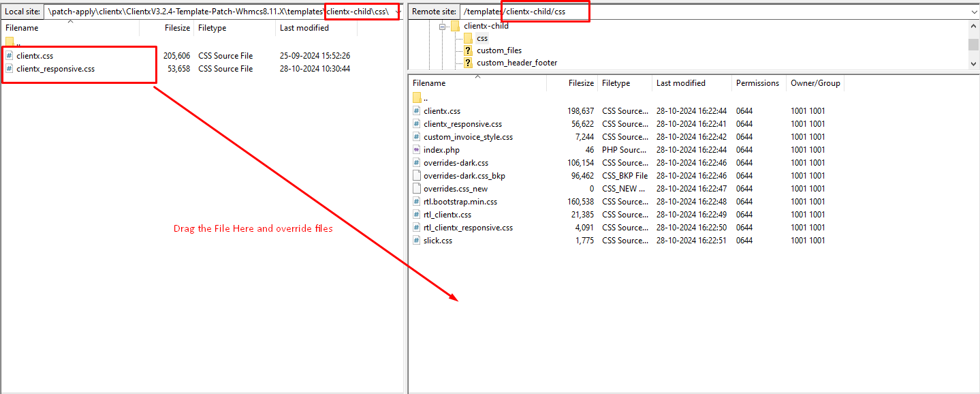
Task: Select custom_invoice_style.css in the remote list
Action: tap(468, 137)
